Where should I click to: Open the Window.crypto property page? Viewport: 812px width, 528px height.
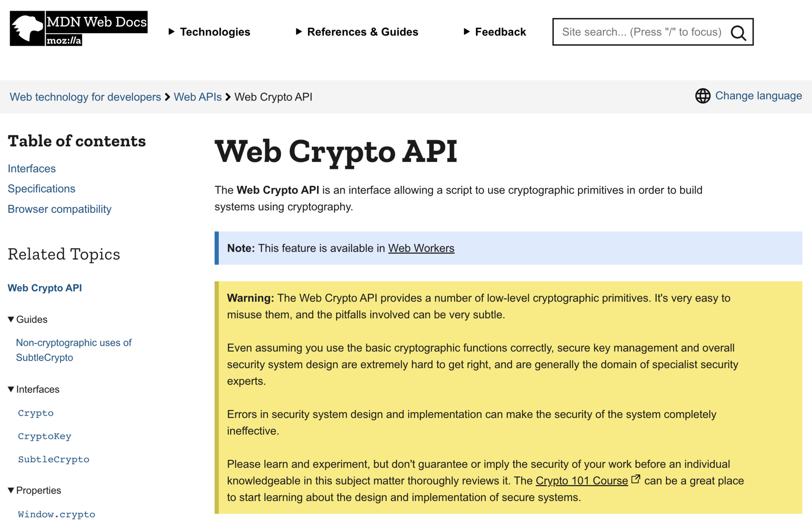pyautogui.click(x=56, y=515)
